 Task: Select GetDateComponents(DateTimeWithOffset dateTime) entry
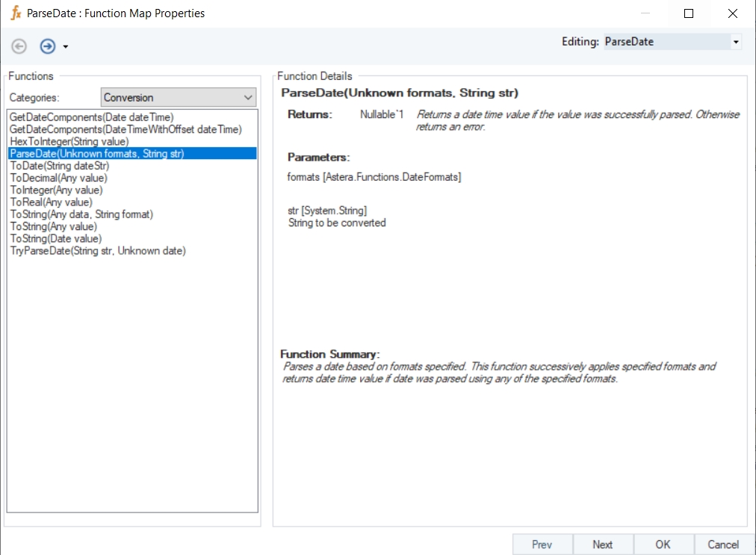(x=126, y=129)
